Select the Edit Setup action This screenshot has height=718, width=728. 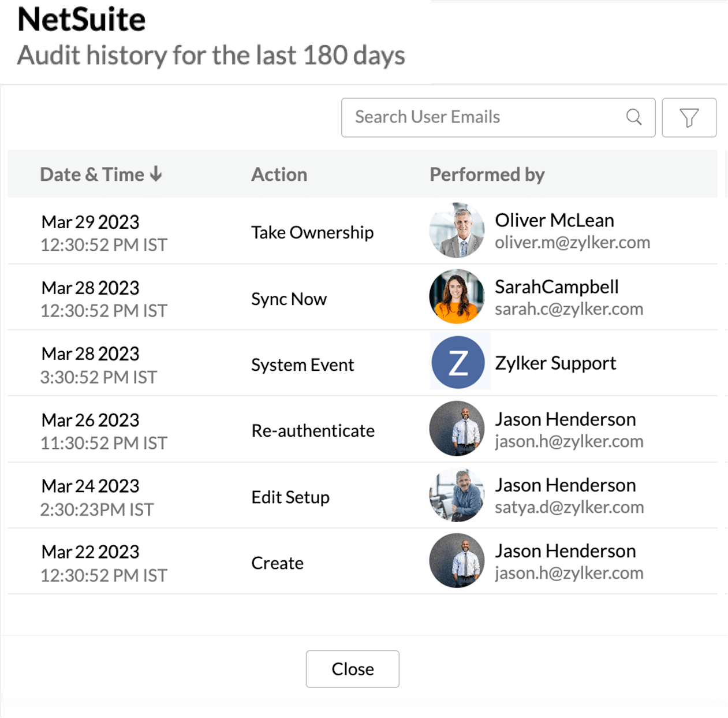290,497
